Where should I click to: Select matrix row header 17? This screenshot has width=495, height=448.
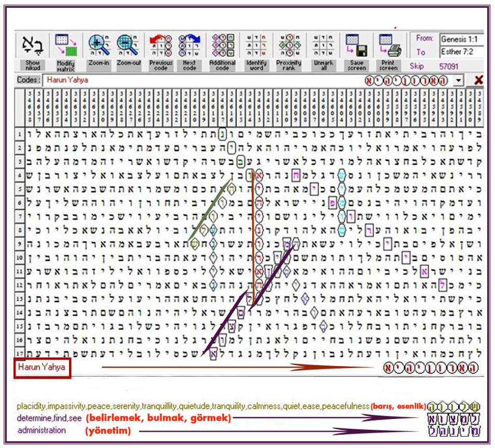(20, 353)
